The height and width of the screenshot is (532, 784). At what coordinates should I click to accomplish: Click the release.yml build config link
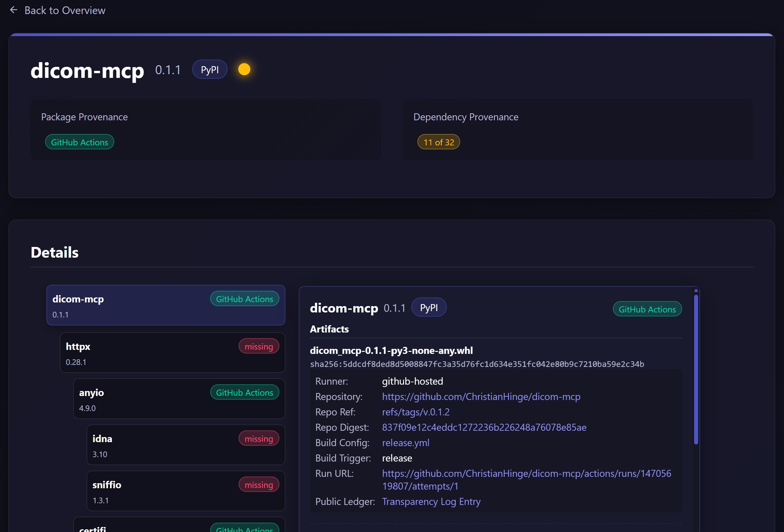[x=405, y=442]
